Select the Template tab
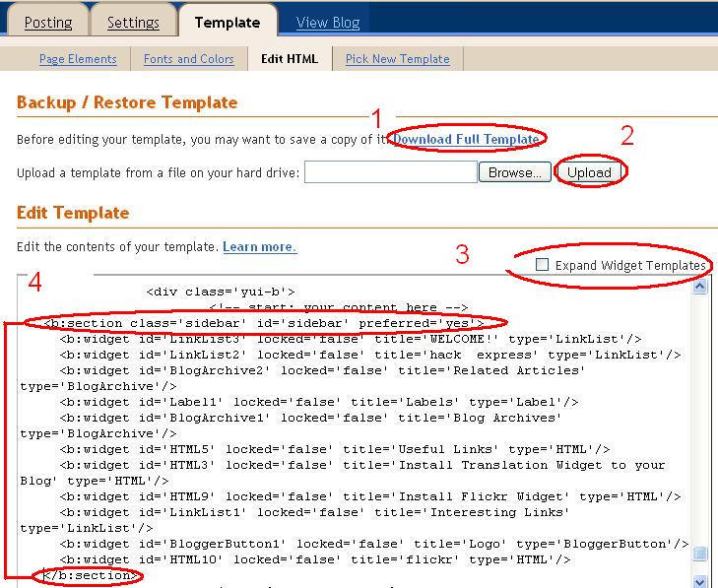 point(227,22)
